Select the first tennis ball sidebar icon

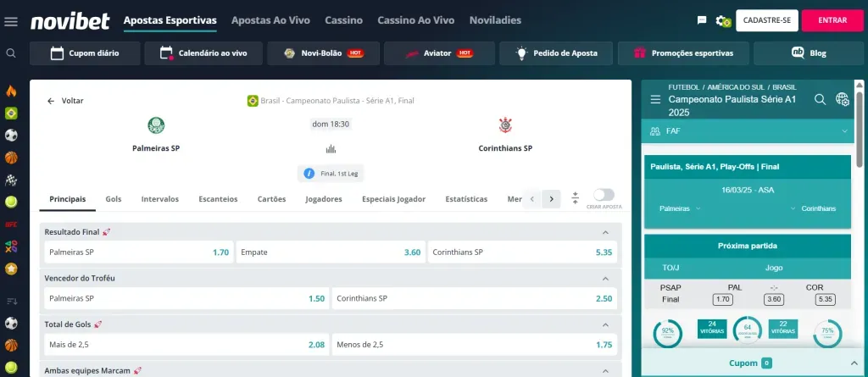[11, 202]
